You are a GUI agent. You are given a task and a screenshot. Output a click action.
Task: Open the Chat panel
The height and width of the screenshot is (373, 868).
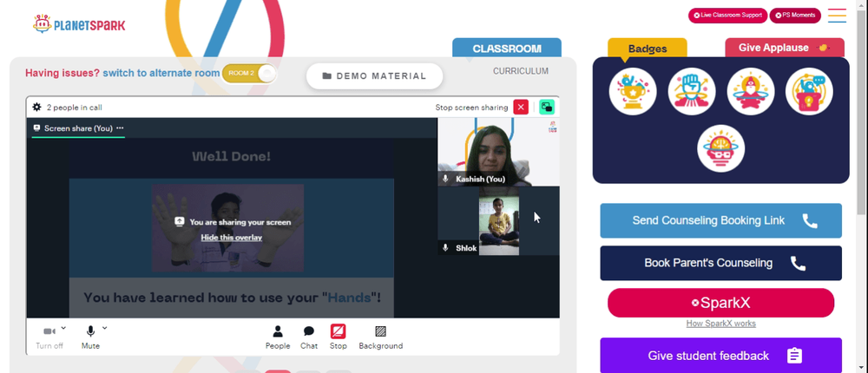309,337
